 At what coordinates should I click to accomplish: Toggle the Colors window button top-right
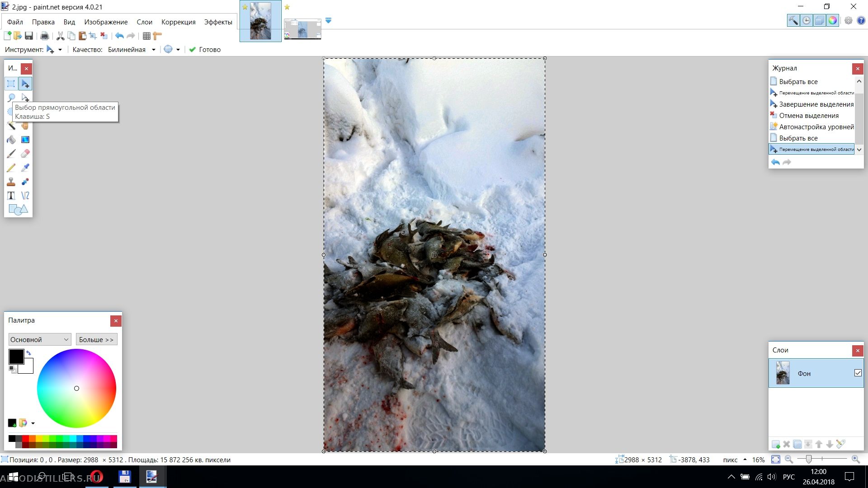pyautogui.click(x=832, y=20)
